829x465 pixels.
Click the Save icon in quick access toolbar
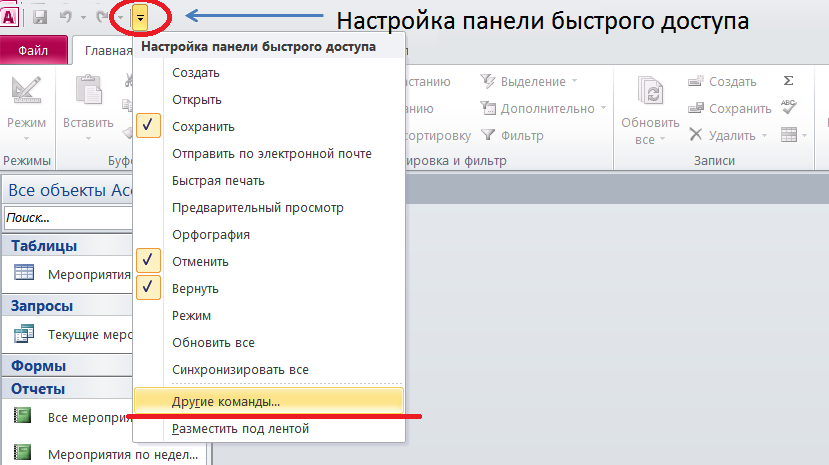tap(40, 17)
